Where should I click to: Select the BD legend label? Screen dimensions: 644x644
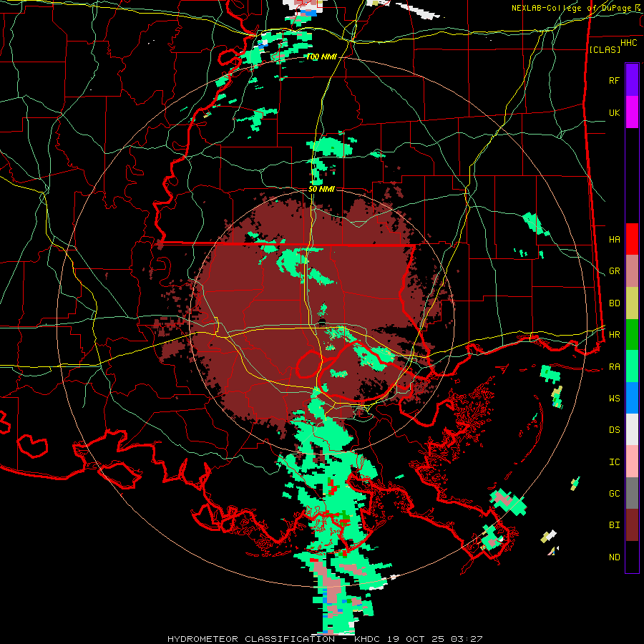point(614,303)
